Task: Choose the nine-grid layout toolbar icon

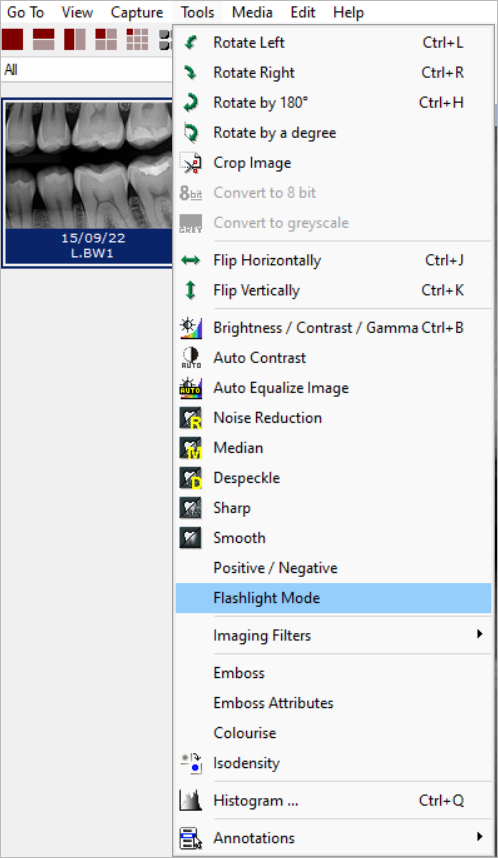Action: pos(137,39)
